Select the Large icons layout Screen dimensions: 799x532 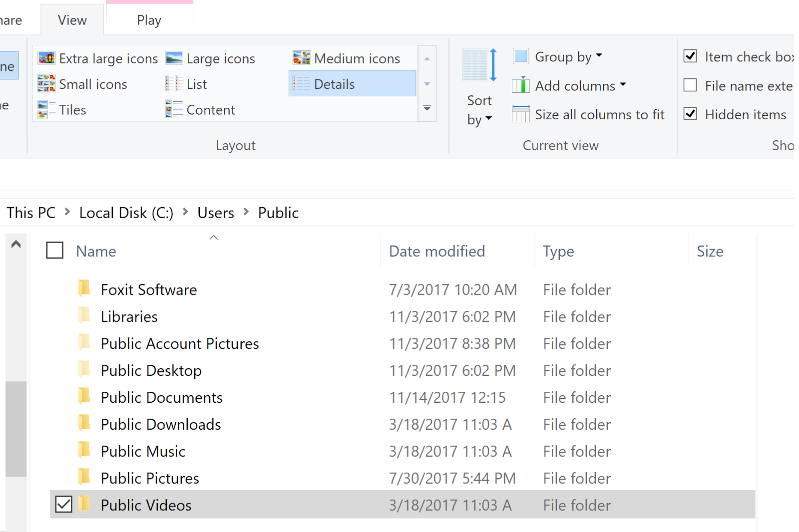[220, 58]
